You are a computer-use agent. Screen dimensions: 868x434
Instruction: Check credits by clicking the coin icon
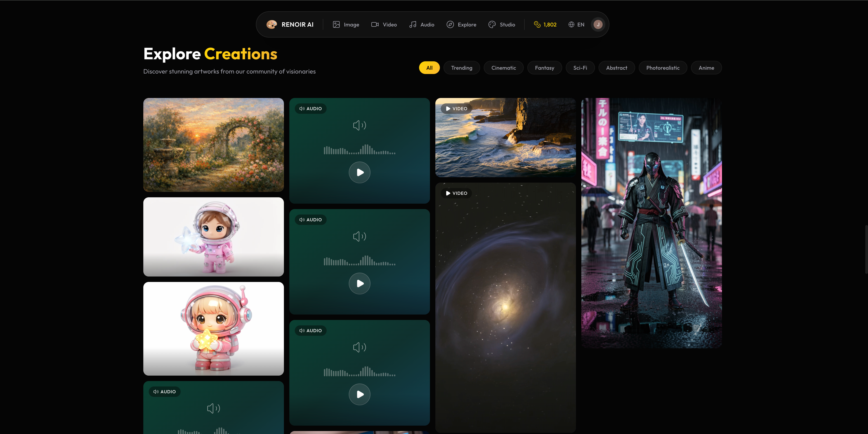pyautogui.click(x=537, y=24)
